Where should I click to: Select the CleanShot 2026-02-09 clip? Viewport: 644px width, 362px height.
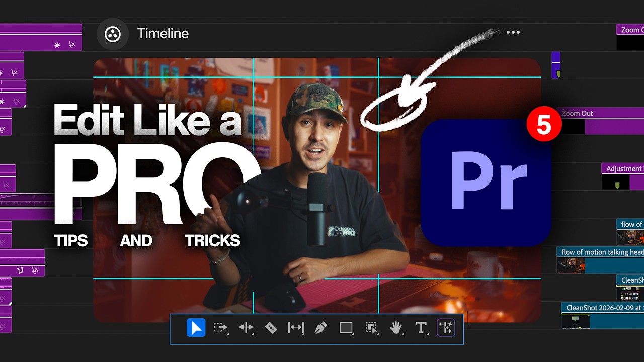(x=603, y=315)
